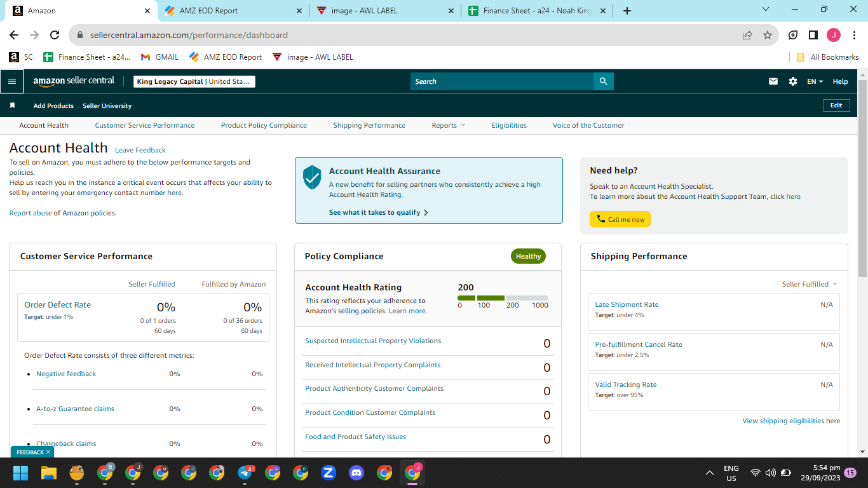
Task: Open the Chrome side panel icon
Action: (x=813, y=35)
